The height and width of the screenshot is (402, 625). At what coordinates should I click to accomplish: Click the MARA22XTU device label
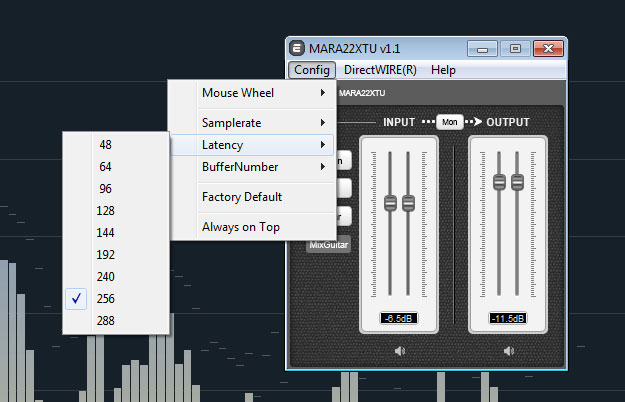click(x=362, y=93)
